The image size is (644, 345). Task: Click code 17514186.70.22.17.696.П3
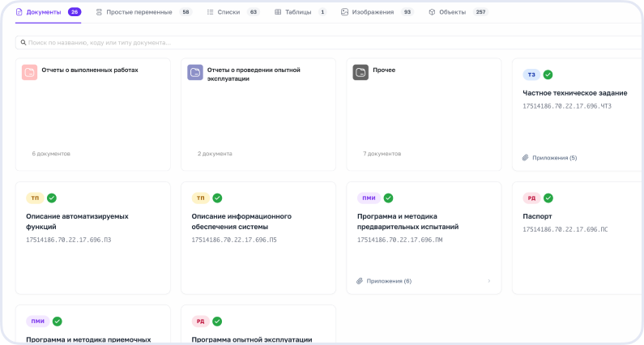tap(69, 240)
